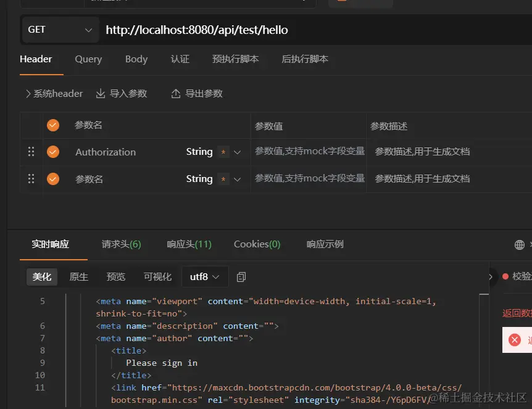This screenshot has width=532, height=409.
Task: Open the GET request method dropdown
Action: pyautogui.click(x=60, y=30)
